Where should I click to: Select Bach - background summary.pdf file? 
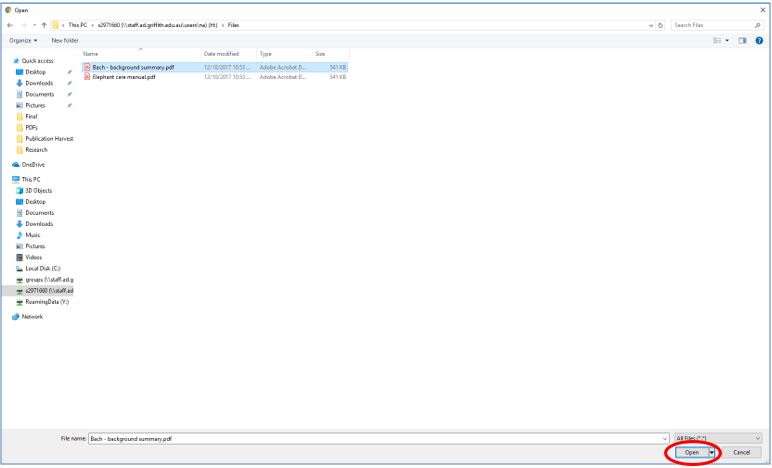[x=136, y=67]
